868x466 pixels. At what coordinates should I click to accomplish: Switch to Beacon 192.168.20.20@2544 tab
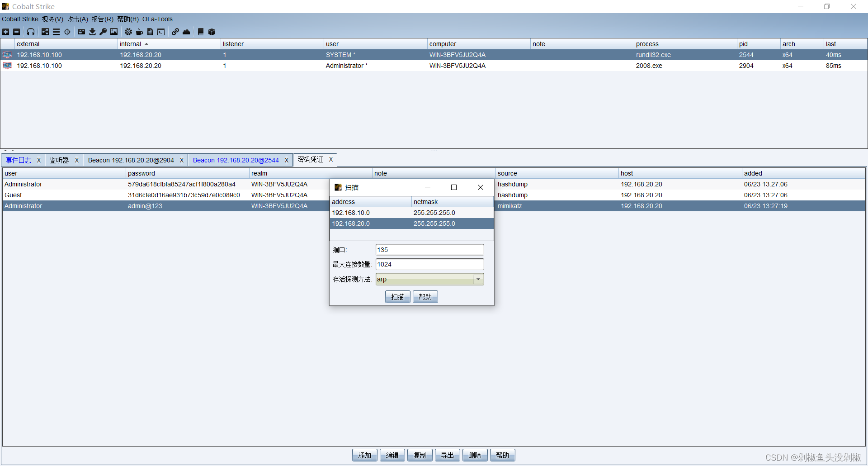tap(236, 160)
